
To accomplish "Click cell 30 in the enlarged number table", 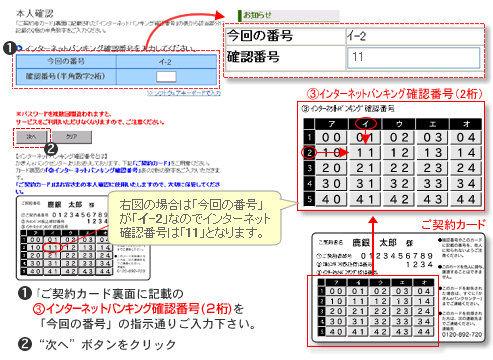I will click(331, 184).
